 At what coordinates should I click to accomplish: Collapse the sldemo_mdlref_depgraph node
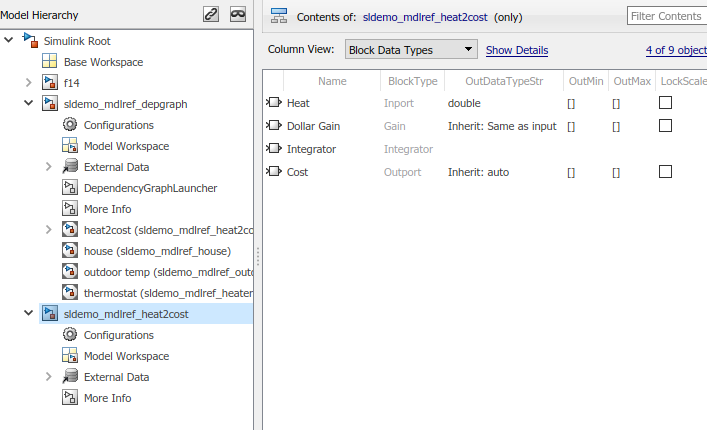pyautogui.click(x=28, y=103)
